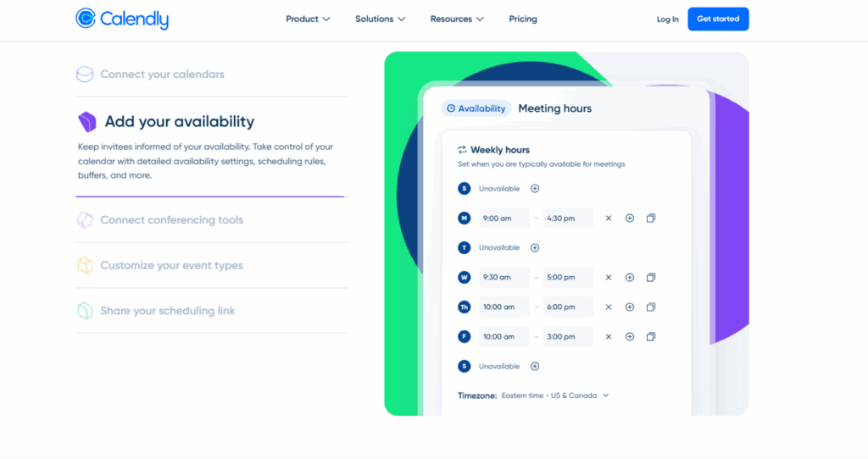Toggle the Wednesday day circle
The height and width of the screenshot is (459, 868).
coord(464,278)
